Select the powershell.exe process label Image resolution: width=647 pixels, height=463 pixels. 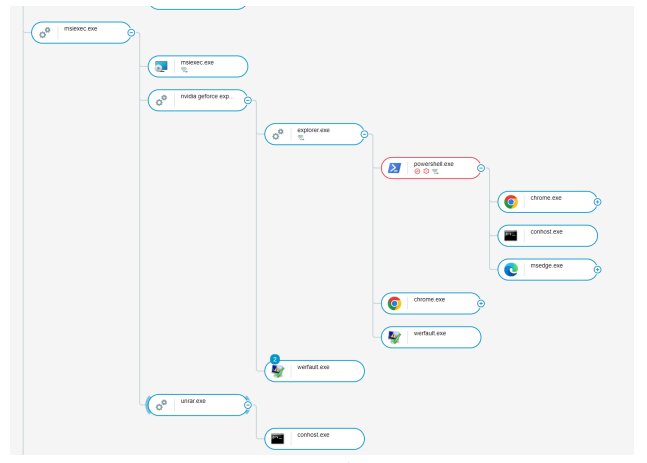[x=434, y=163]
